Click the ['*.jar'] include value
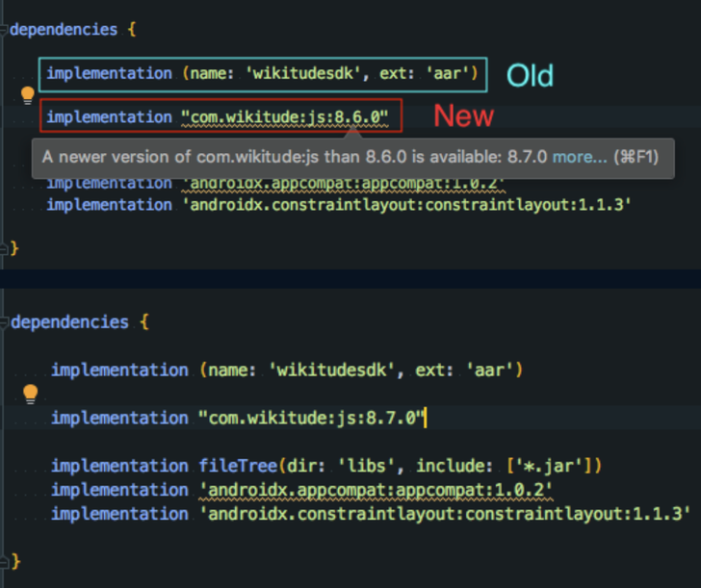The image size is (701, 588). click(550, 466)
